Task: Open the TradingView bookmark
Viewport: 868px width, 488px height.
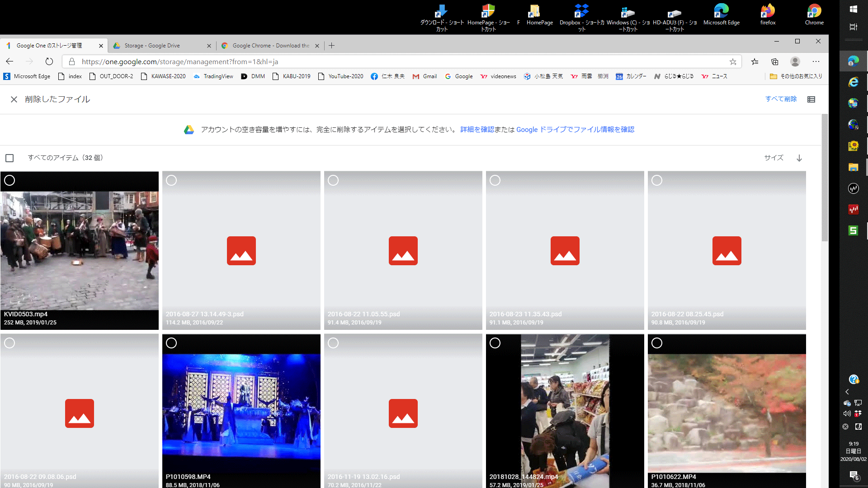Action: click(213, 76)
